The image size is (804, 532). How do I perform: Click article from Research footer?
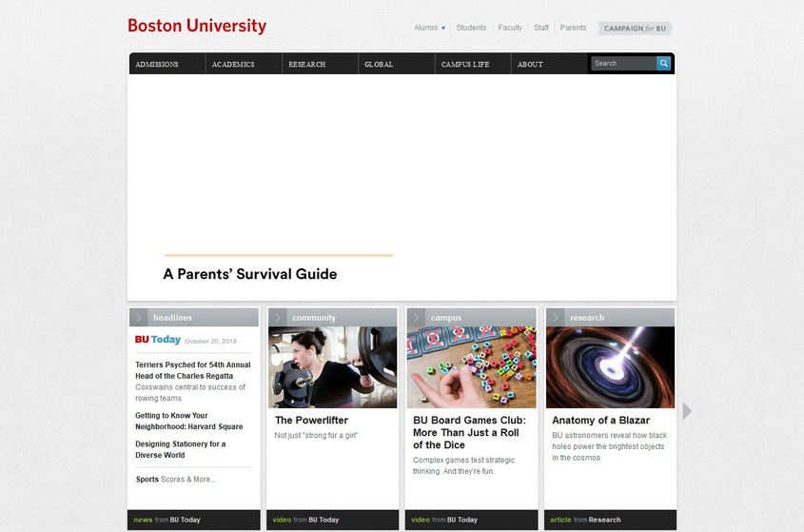pos(585,520)
